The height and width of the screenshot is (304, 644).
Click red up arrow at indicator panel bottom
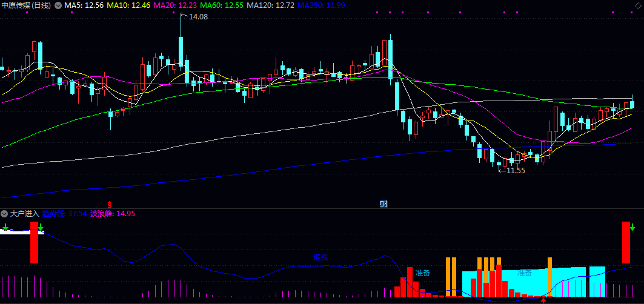[544, 301]
